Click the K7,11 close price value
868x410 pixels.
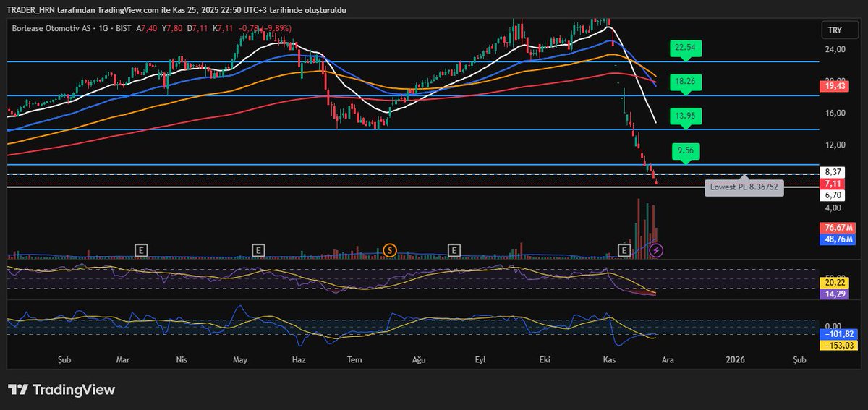pos(222,27)
